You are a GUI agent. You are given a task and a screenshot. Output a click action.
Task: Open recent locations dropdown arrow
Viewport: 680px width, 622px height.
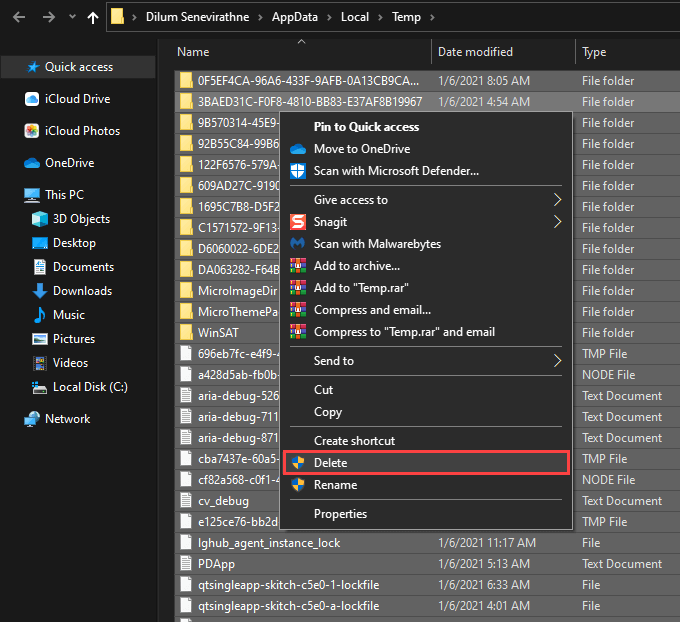click(70, 18)
